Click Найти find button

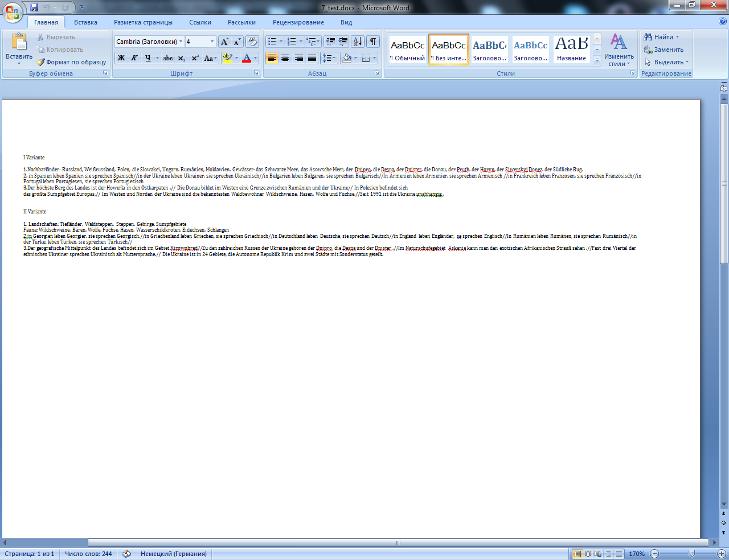(x=661, y=37)
